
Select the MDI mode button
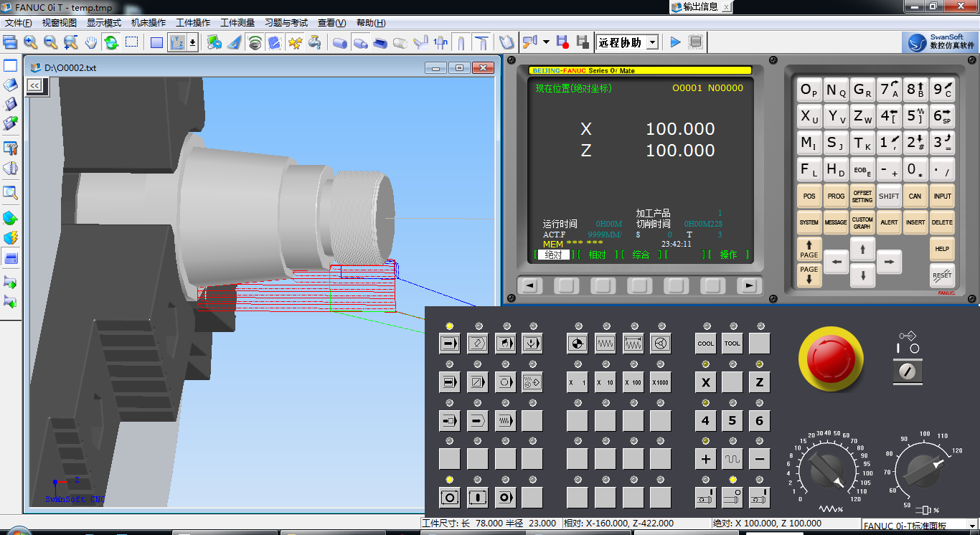pos(505,344)
